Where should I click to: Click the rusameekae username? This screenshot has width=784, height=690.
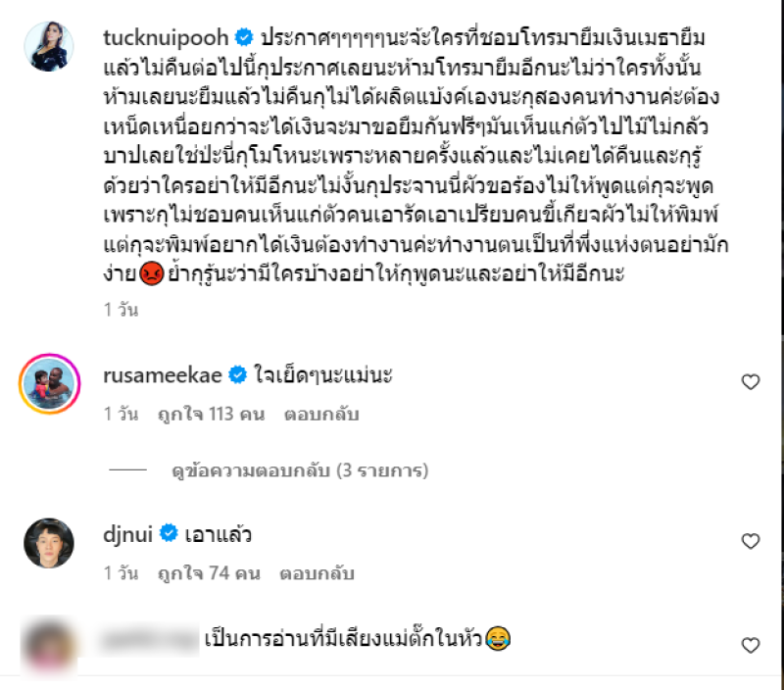coord(163,375)
